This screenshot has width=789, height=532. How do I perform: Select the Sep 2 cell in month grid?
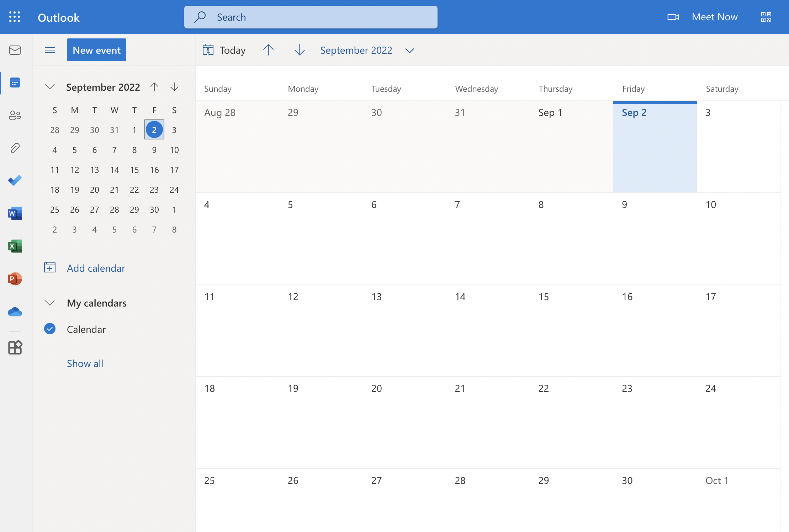pyautogui.click(x=655, y=147)
